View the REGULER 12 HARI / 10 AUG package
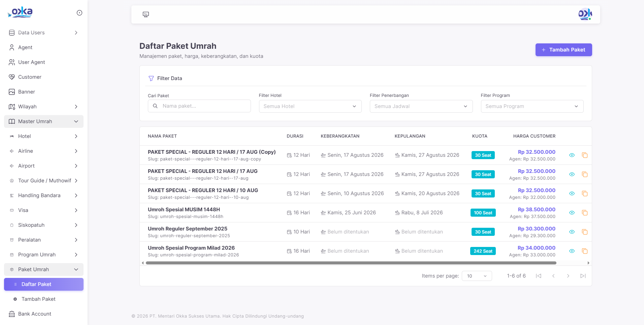This screenshot has width=644, height=325. click(x=572, y=193)
